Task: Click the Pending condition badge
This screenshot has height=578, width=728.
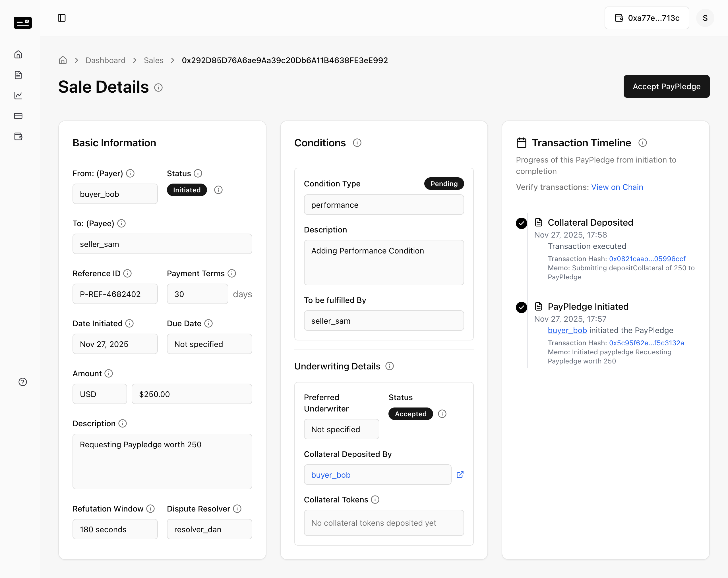Action: pyautogui.click(x=444, y=184)
